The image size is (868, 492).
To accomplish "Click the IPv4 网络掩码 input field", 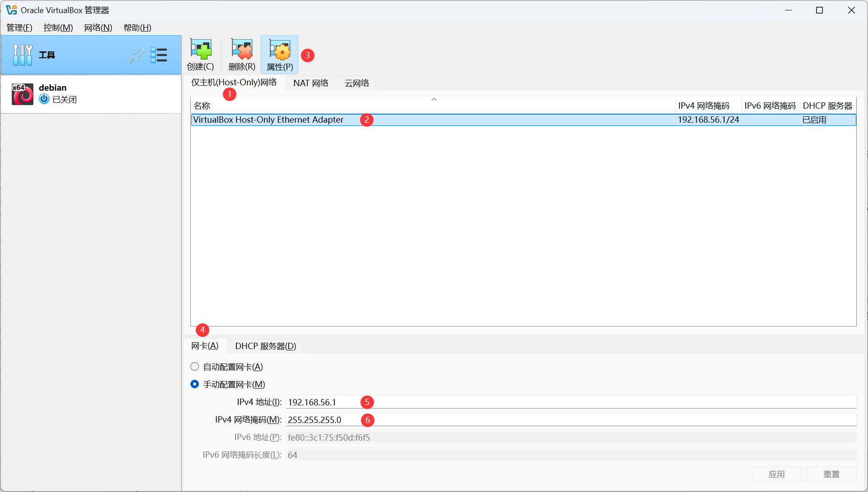I will pos(571,419).
